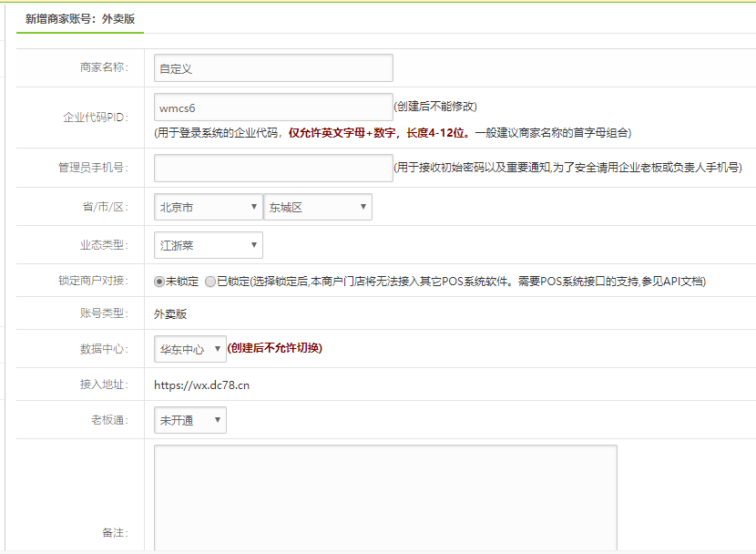Image resolution: width=756 pixels, height=554 pixels.
Task: Open the 数据中心 dropdown showing 华东中心
Action: tap(190, 349)
